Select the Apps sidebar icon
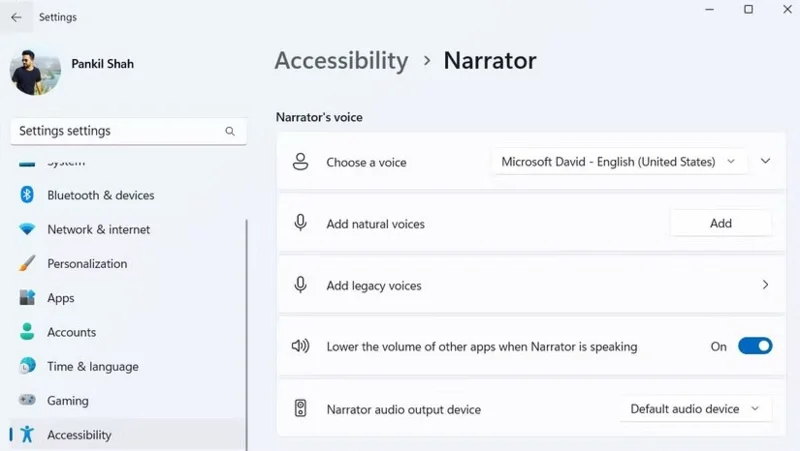 [x=27, y=297]
